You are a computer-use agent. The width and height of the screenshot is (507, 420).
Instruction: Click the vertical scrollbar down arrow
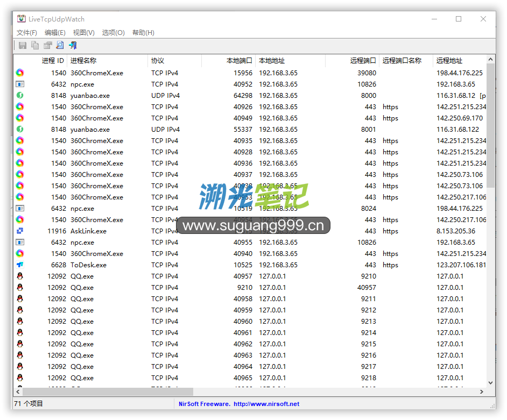click(x=491, y=383)
